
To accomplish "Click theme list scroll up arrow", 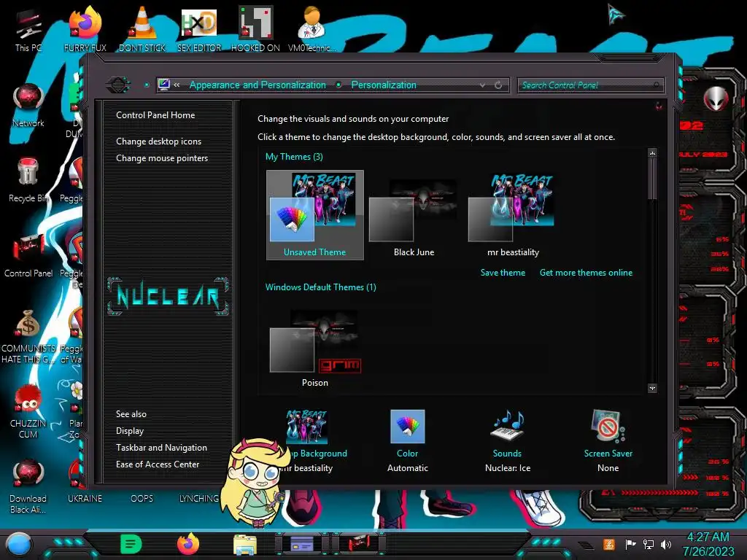I will [x=653, y=153].
